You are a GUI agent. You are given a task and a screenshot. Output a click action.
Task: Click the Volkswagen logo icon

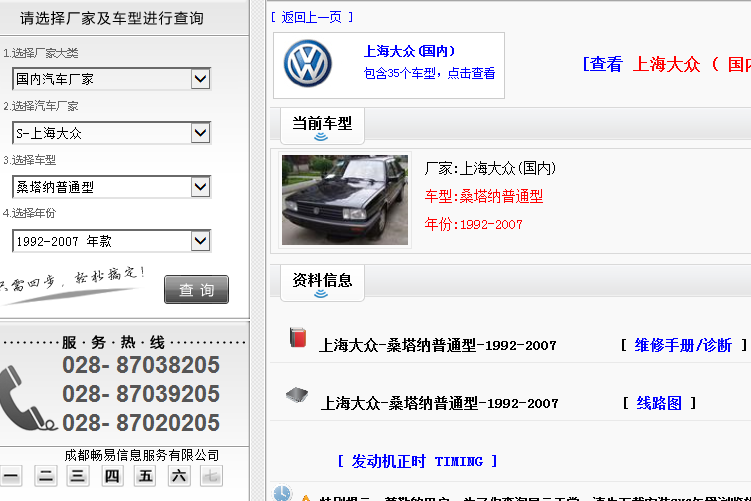click(x=307, y=64)
